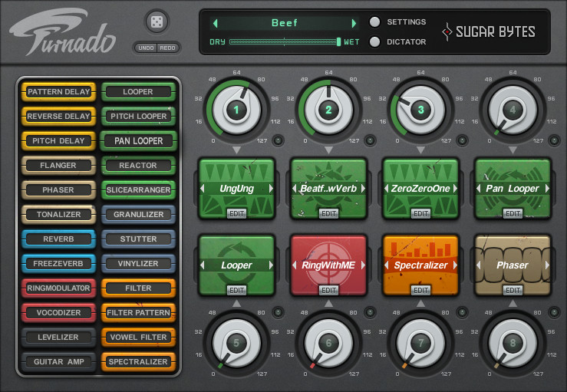567x392 pixels.
Task: Go to previous preset before Beef
Action: (x=216, y=24)
